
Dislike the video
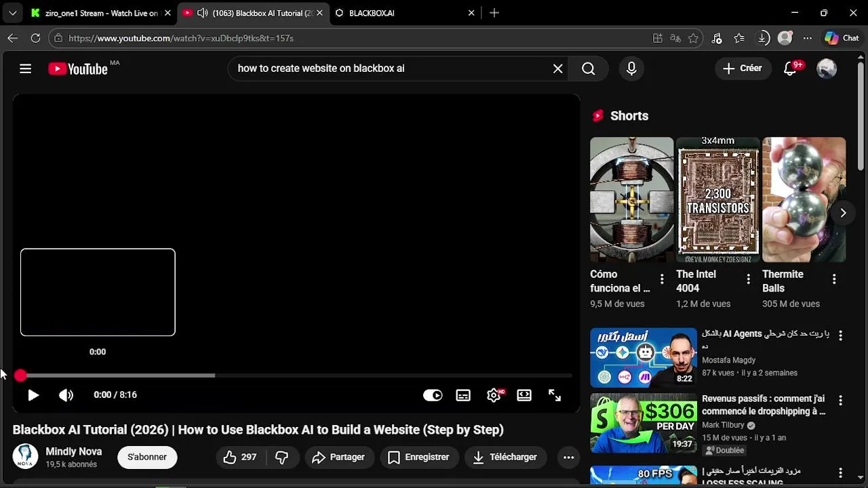point(282,457)
